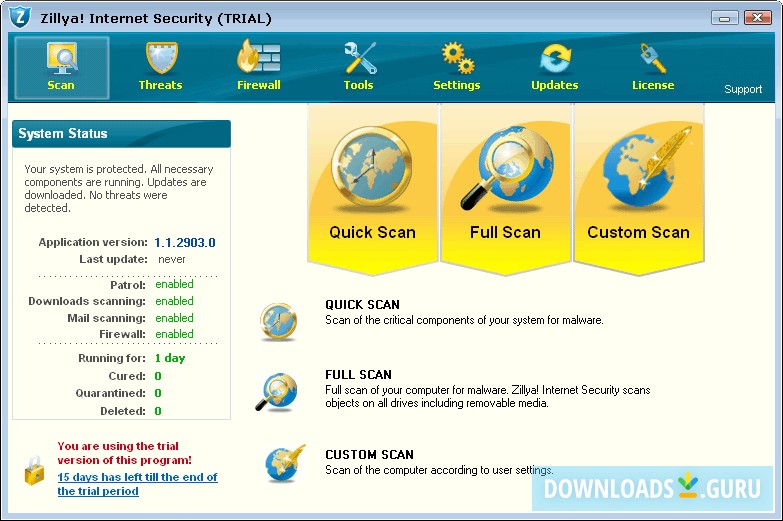783x521 pixels.
Task: Click the Firewall tab label
Action: (x=259, y=85)
